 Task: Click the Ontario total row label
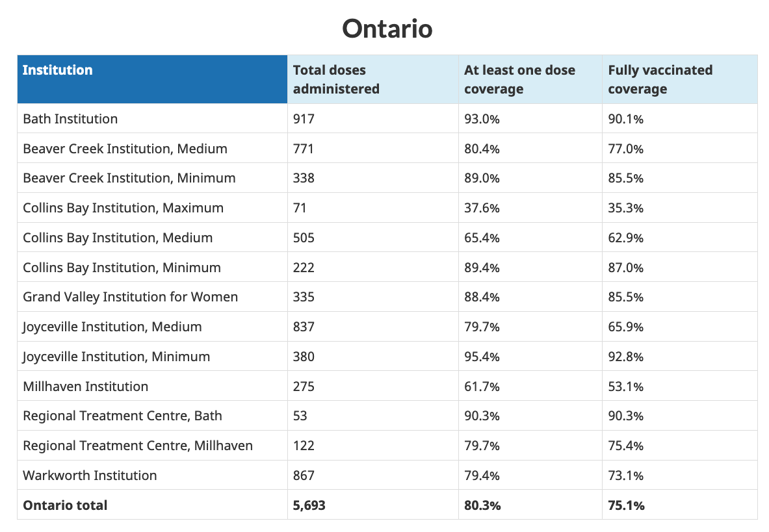click(65, 505)
